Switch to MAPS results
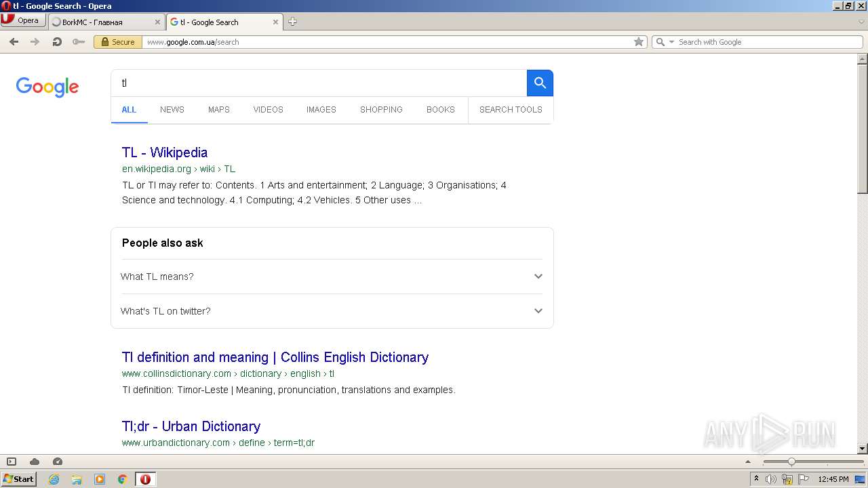The width and height of the screenshot is (868, 488). [x=219, y=109]
